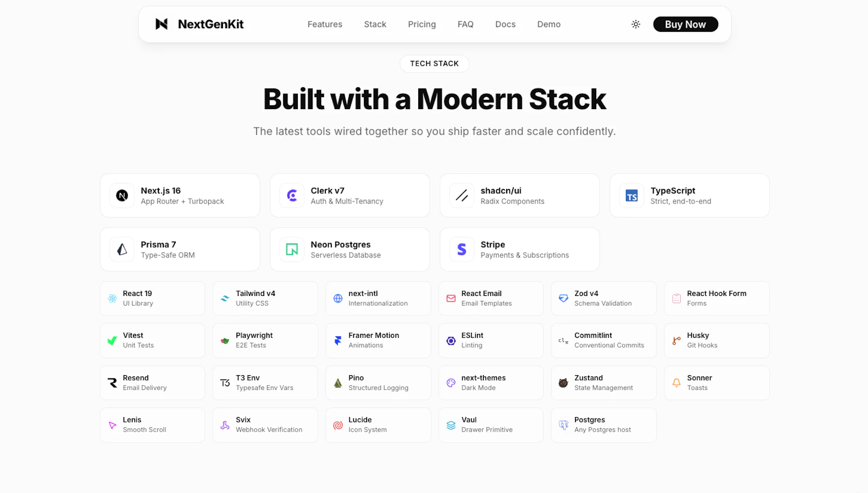Click the Resend R logo icon
The width and height of the screenshot is (868, 493).
pos(112,383)
